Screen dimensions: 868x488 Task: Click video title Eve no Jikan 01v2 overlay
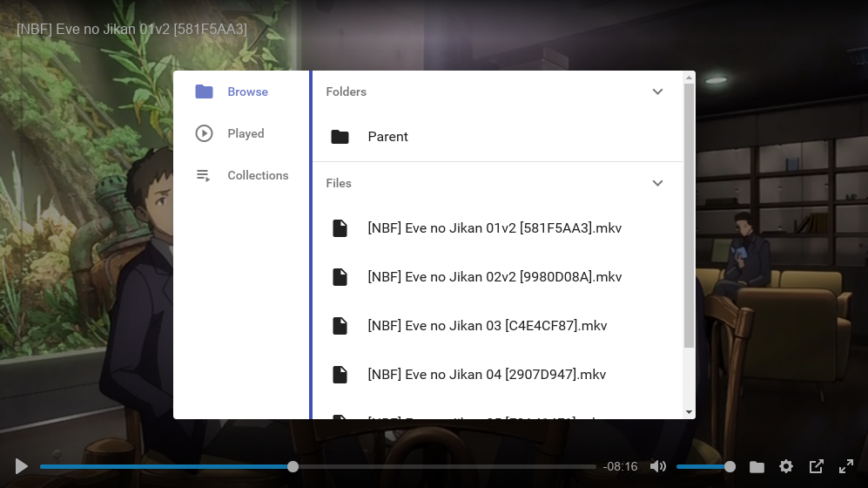(131, 29)
